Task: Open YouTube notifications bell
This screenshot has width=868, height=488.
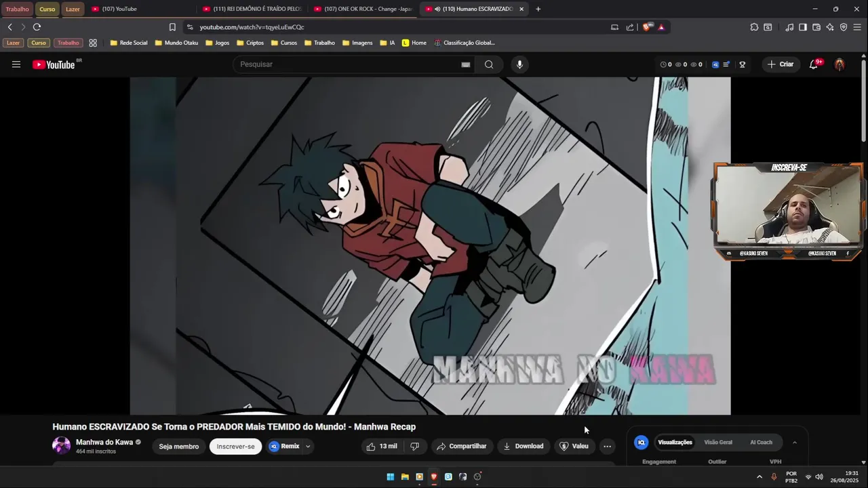Action: (x=814, y=64)
